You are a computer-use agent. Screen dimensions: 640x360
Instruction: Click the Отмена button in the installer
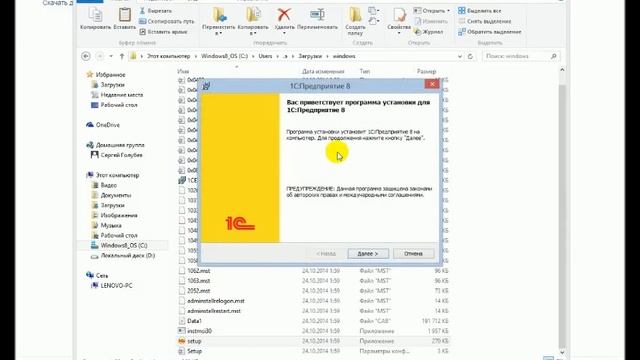(413, 253)
